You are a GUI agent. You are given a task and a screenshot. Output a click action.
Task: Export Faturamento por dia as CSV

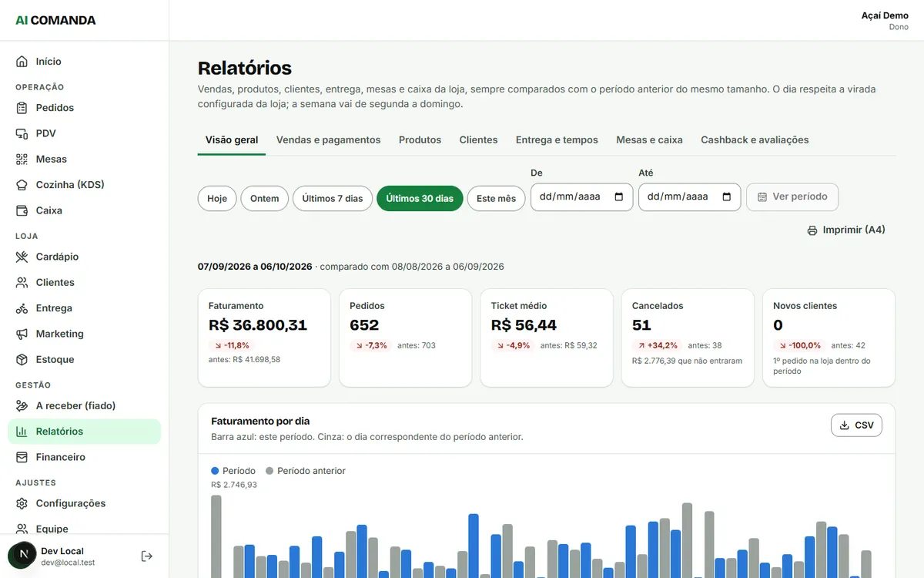(856, 425)
